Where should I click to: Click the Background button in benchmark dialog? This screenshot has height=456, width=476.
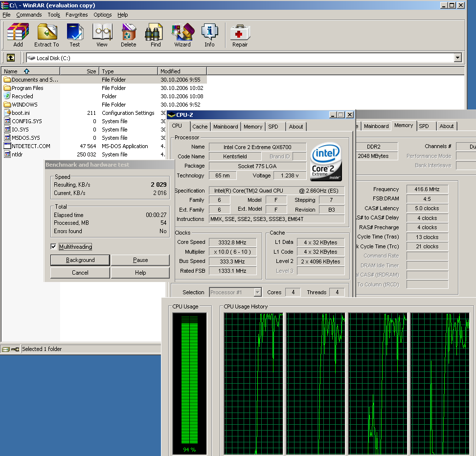pyautogui.click(x=80, y=260)
